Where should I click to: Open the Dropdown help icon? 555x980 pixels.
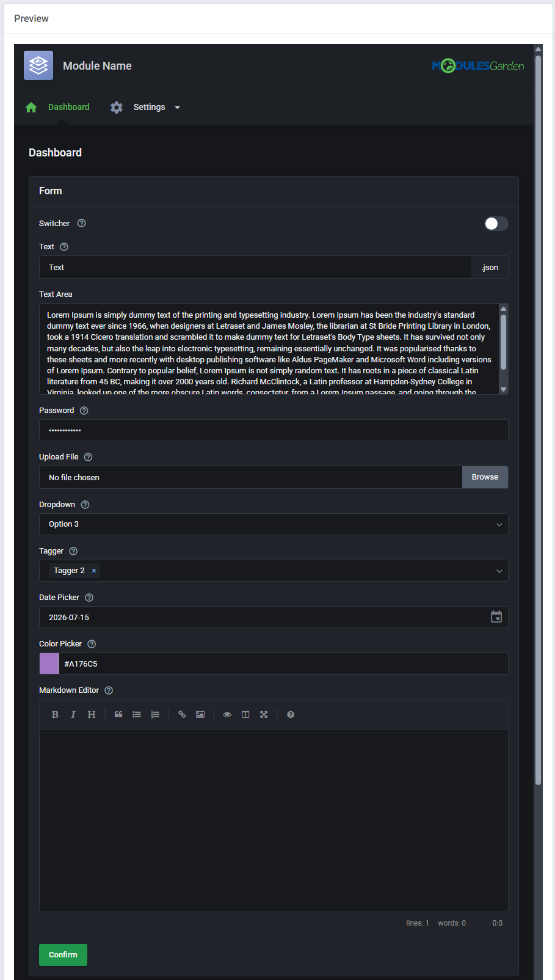[85, 505]
